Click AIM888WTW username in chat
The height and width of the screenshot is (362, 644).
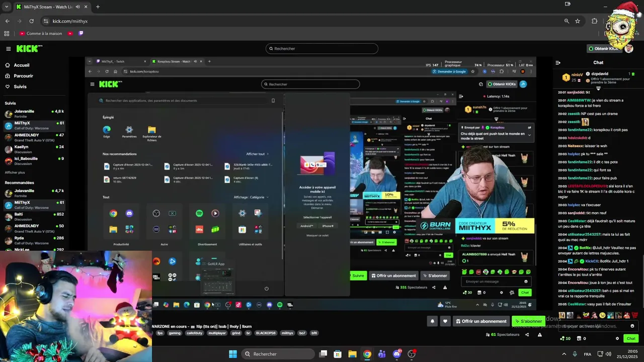point(579,101)
